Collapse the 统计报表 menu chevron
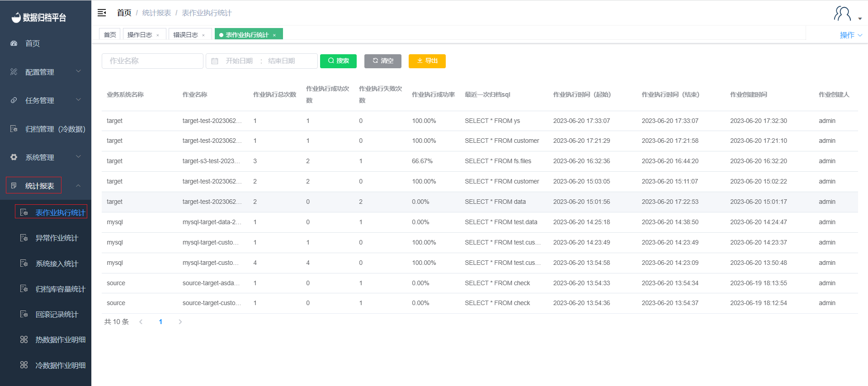 (78, 186)
